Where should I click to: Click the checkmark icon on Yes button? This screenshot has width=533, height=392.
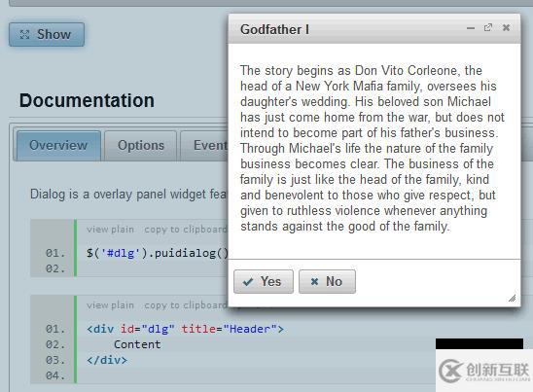tap(248, 281)
